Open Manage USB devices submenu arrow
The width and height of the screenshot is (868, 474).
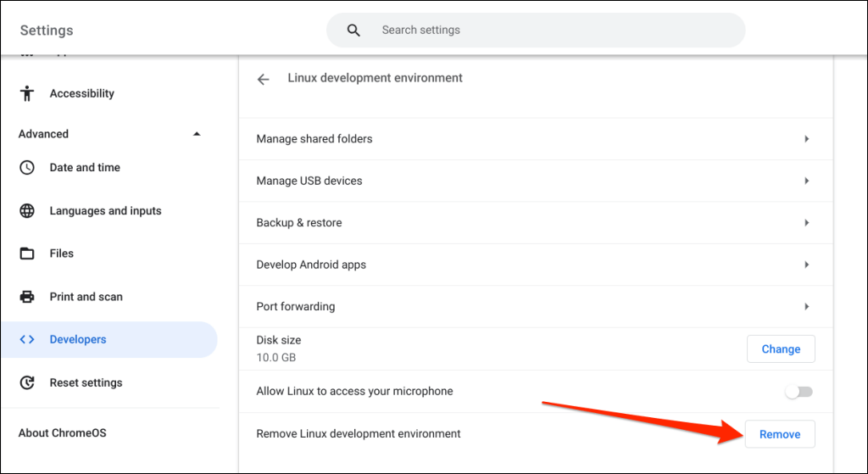click(806, 181)
